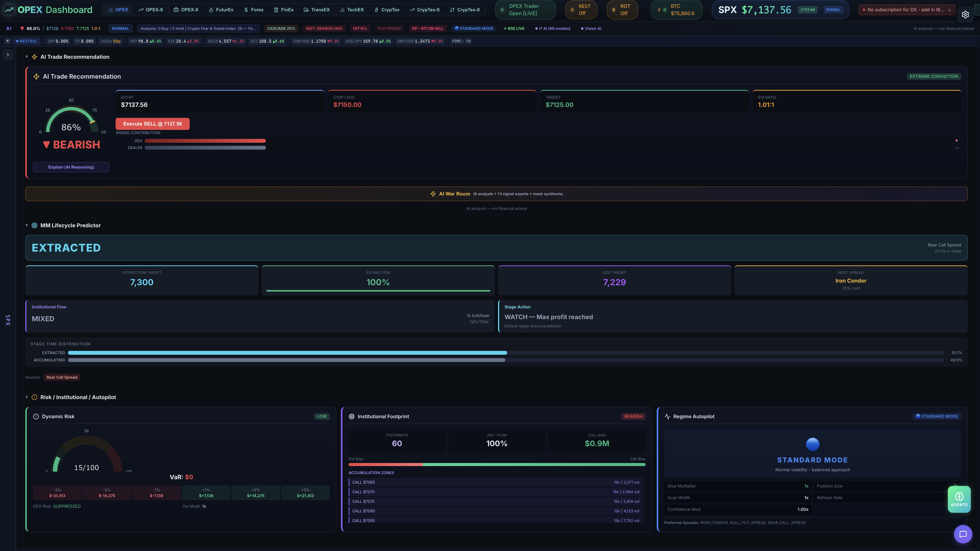The width and height of the screenshot is (980, 551).
Task: Open the AGENTS floating button
Action: [x=959, y=499]
